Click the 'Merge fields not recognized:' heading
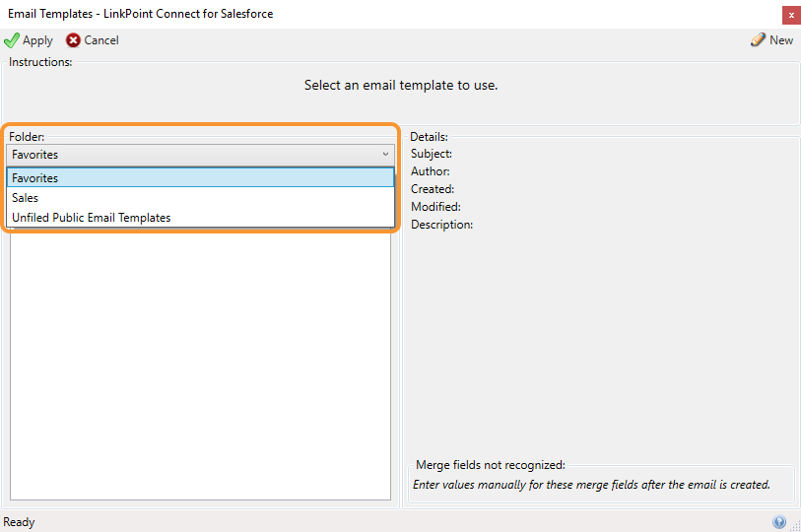 coord(491,465)
